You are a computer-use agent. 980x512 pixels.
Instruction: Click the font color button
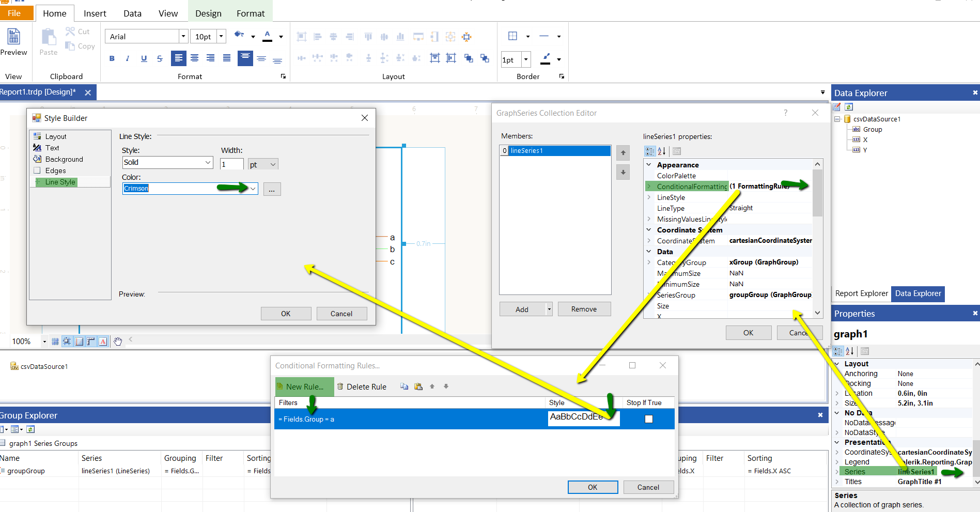268,36
